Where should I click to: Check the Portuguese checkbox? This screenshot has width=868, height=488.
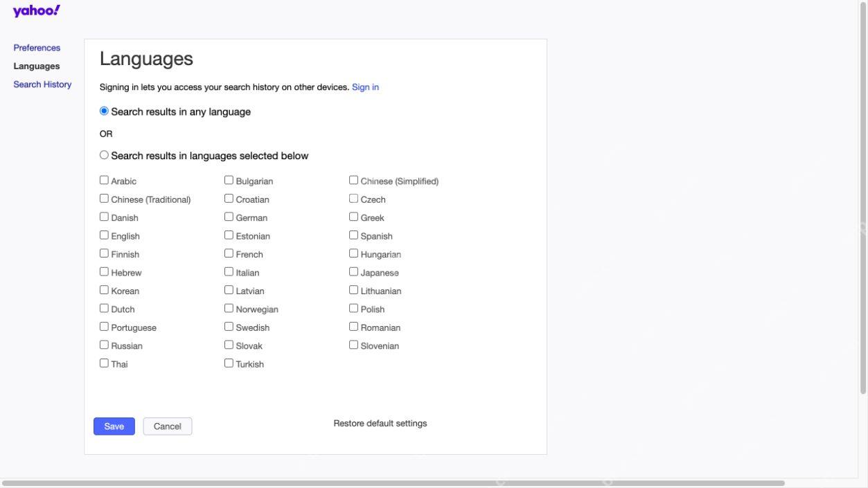click(105, 327)
